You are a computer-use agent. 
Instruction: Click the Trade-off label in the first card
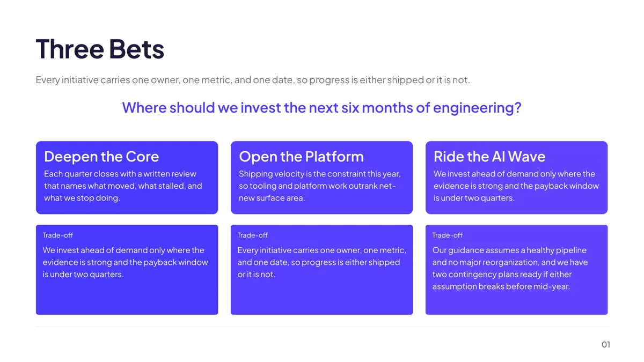tap(58, 235)
